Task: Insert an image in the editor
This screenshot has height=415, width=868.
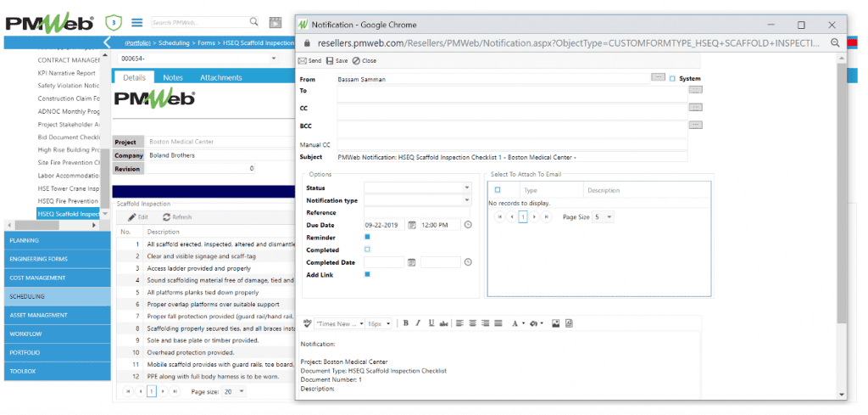Action: click(x=556, y=323)
